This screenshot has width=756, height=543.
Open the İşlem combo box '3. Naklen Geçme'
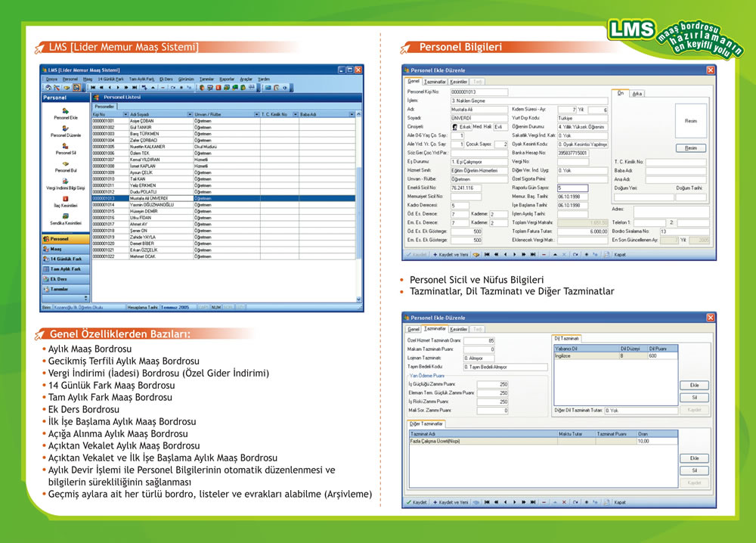529,101
